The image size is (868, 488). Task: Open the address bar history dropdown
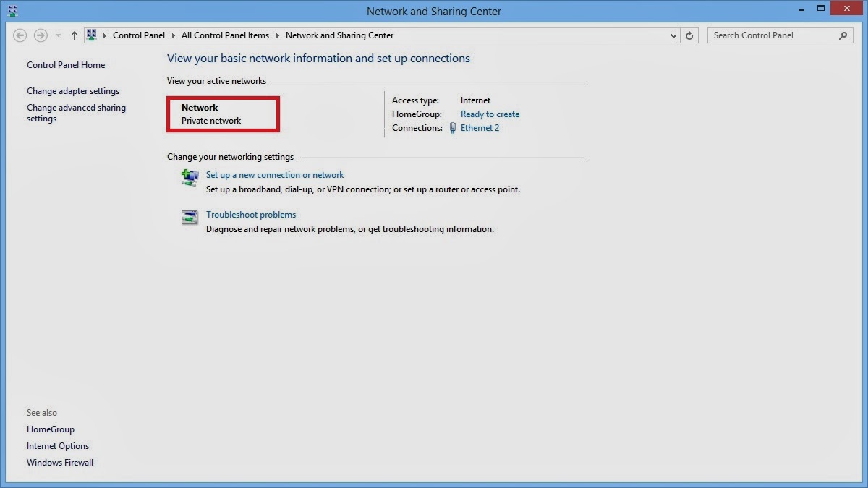coord(673,35)
